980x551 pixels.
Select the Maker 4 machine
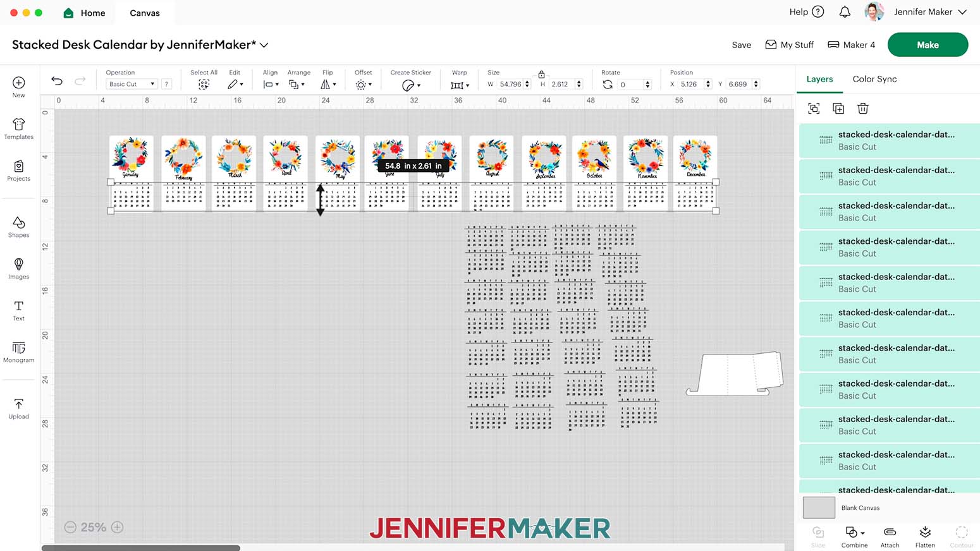[851, 45]
